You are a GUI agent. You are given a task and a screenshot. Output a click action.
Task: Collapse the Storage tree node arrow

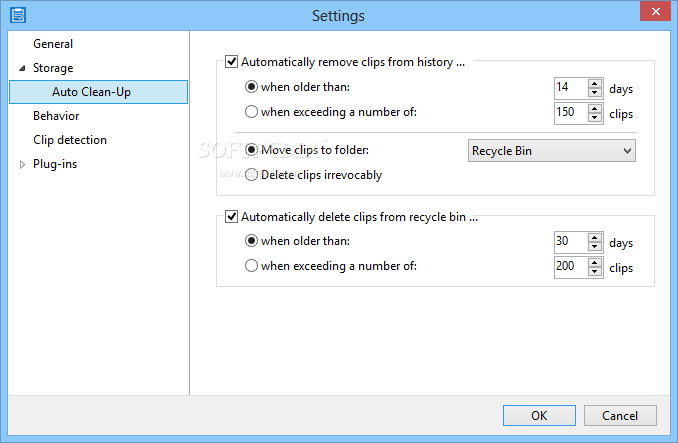22,68
